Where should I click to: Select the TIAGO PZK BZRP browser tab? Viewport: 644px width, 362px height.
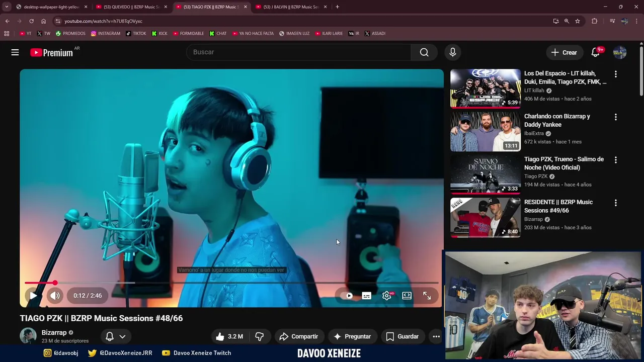[210, 7]
